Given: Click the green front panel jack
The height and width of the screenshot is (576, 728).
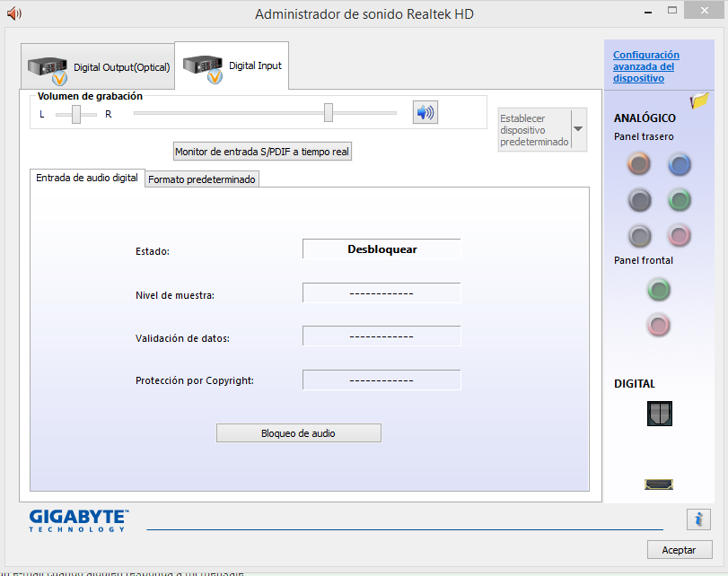Looking at the screenshot, I should click(658, 290).
